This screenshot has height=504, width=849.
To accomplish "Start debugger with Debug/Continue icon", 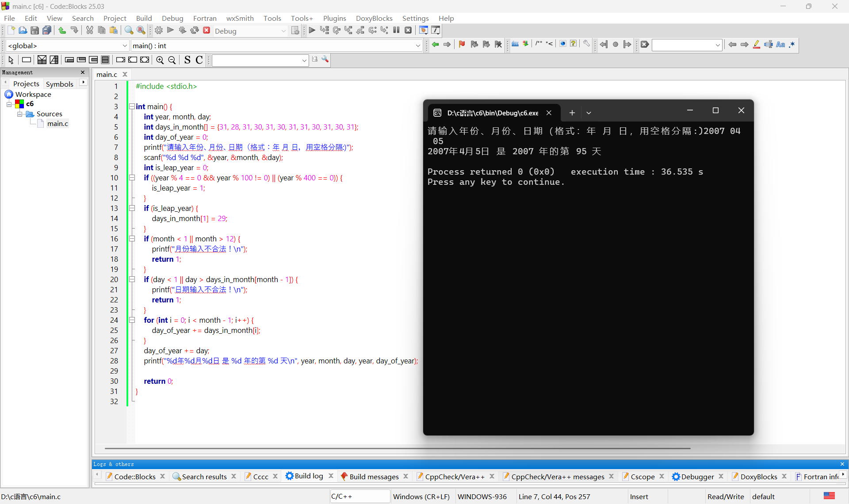I will (312, 31).
